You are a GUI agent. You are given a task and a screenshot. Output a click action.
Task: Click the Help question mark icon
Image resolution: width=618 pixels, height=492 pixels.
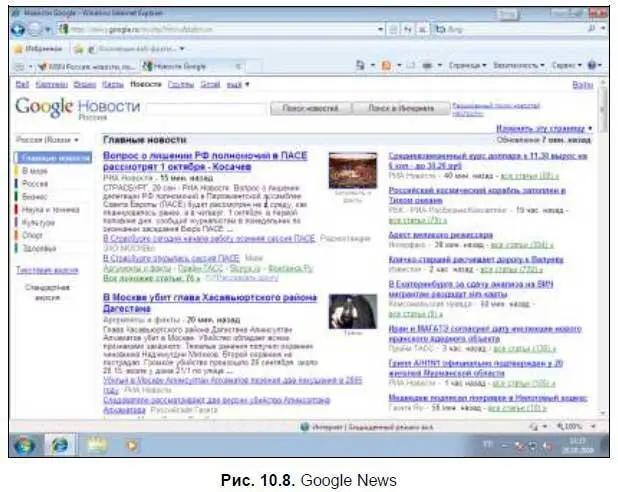(x=592, y=65)
